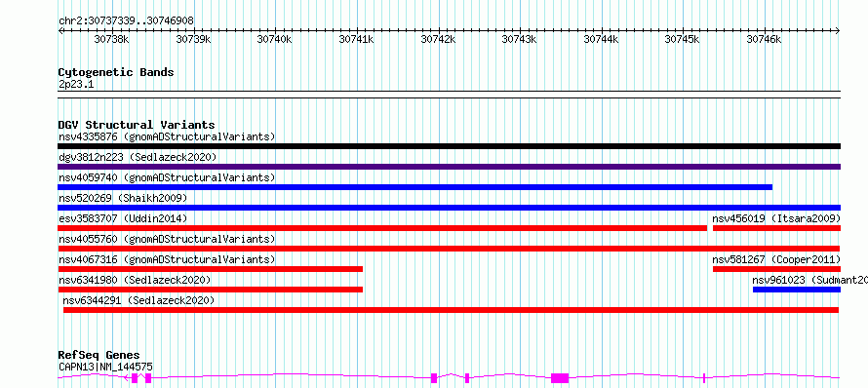Click the nsv4059740 (gnomADStructuralVariants) label
The height and width of the screenshot is (388, 868).
(167, 177)
